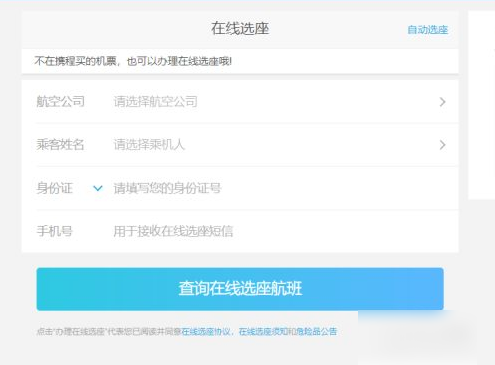Viewport: 495px width, 365px height.
Task: Click the 身份证 label
Action: coord(54,188)
